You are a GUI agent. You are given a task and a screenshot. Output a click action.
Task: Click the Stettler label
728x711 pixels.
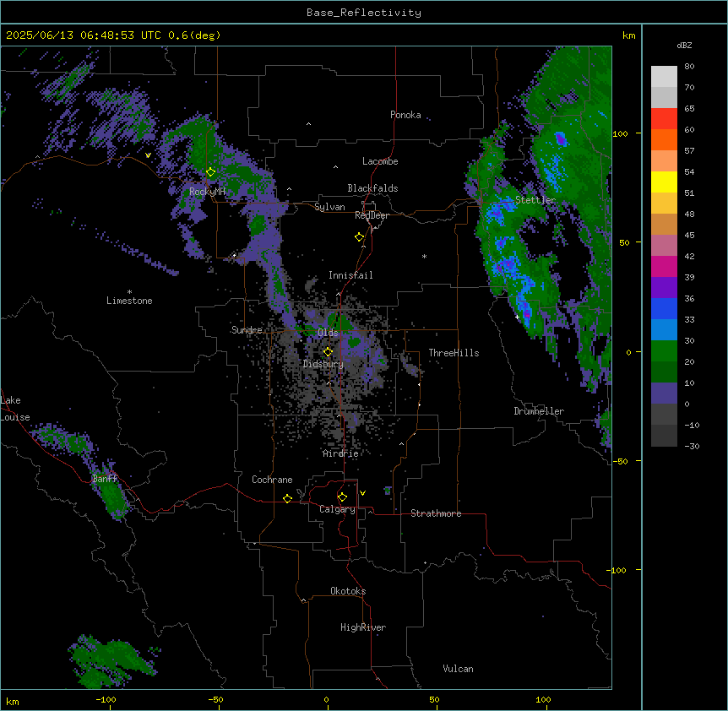[x=535, y=200]
